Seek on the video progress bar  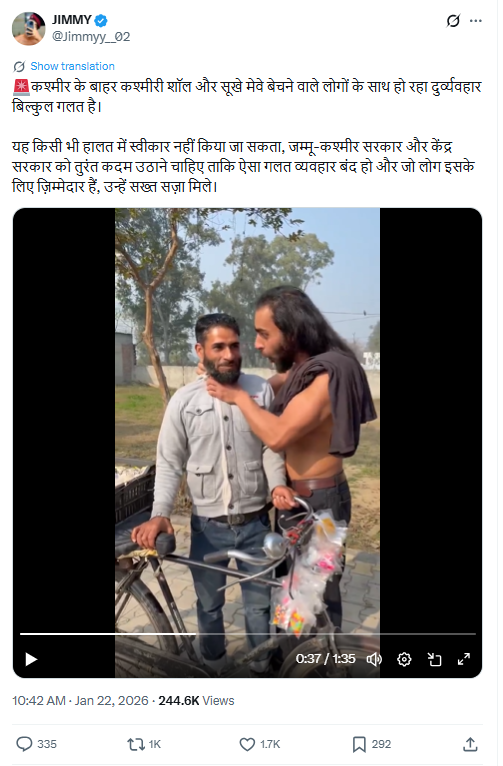248,634
